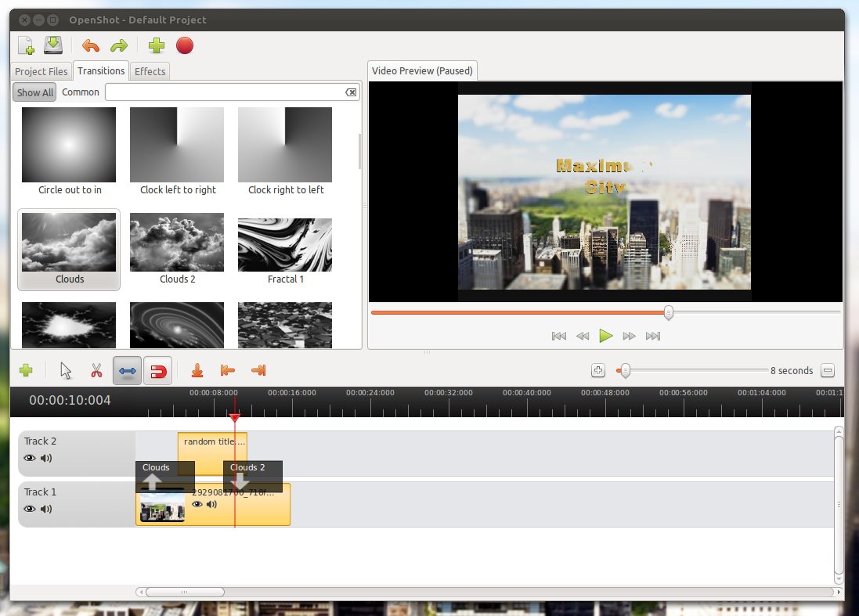Click timeline zoom out icon
This screenshot has height=616, width=859.
[827, 371]
